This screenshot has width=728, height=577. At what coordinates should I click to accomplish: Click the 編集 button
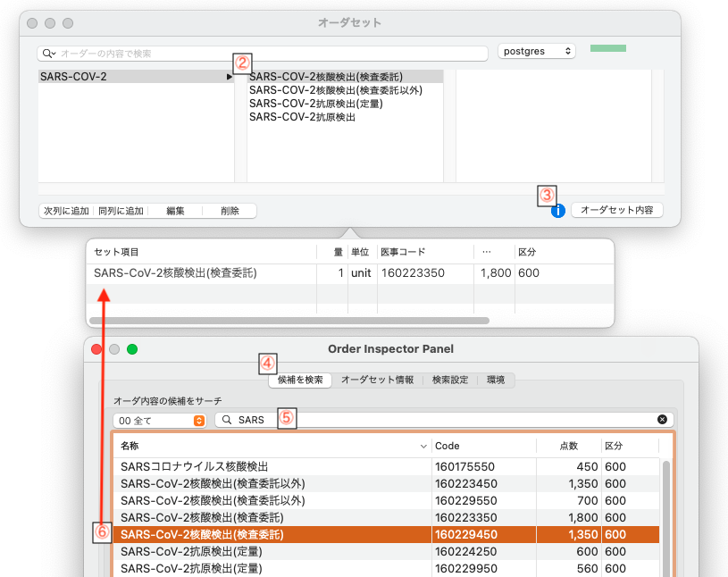(x=175, y=211)
